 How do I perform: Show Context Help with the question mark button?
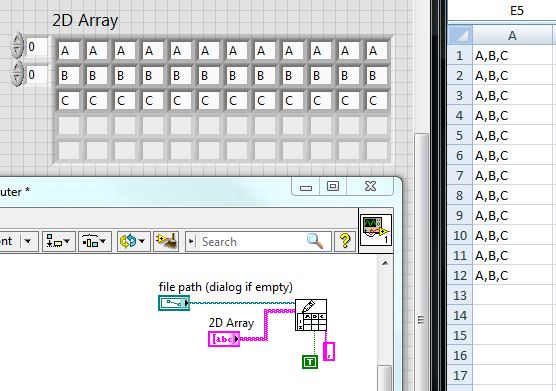(x=345, y=242)
